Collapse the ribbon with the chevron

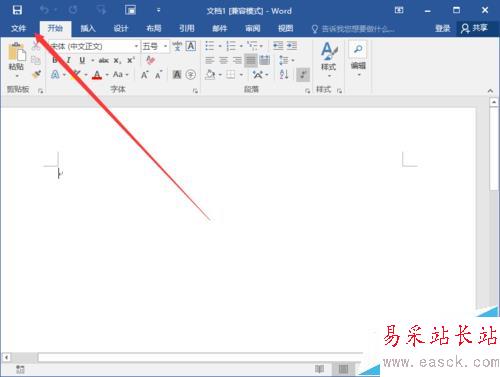[x=490, y=91]
